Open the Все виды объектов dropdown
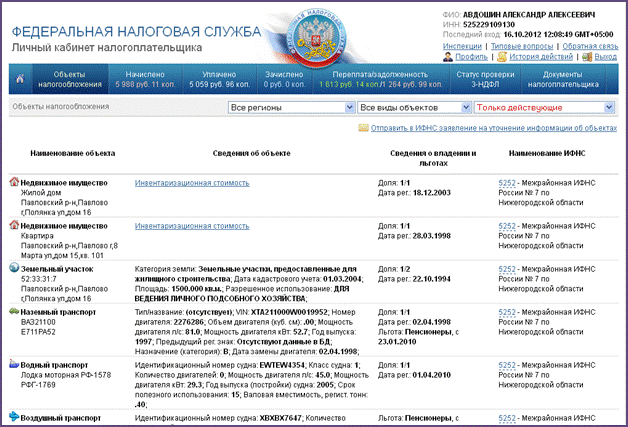628x427 pixels. point(414,107)
